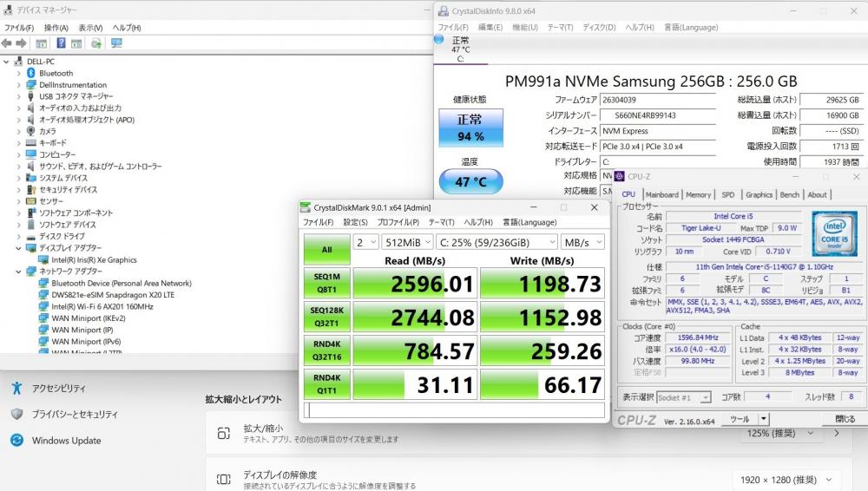The width and height of the screenshot is (868, 491).
Task: Open Device Manager View menu
Action: coord(90,28)
